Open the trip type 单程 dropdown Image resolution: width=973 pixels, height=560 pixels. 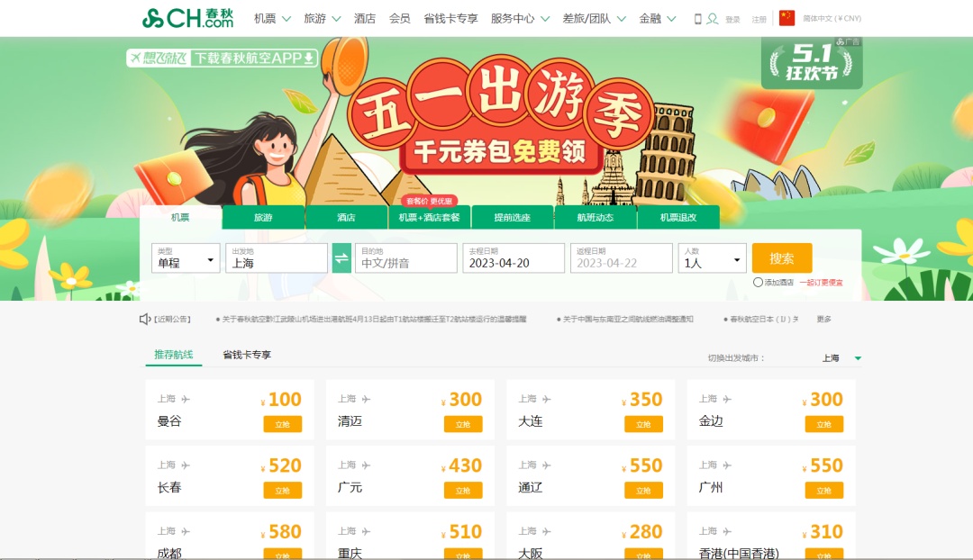coord(186,258)
